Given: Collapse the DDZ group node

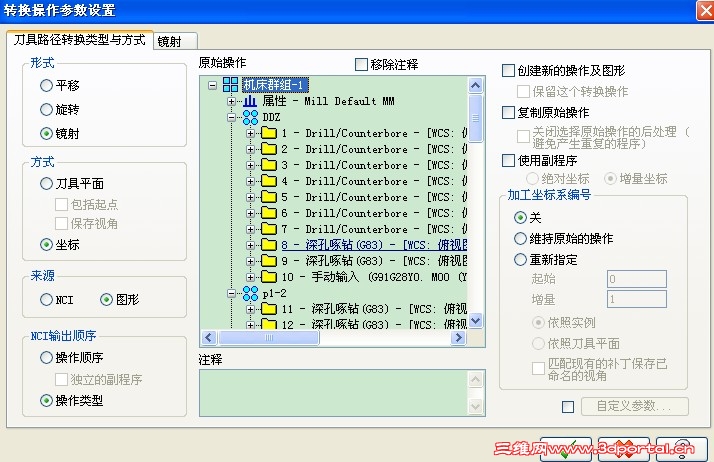Looking at the screenshot, I should click(231, 117).
